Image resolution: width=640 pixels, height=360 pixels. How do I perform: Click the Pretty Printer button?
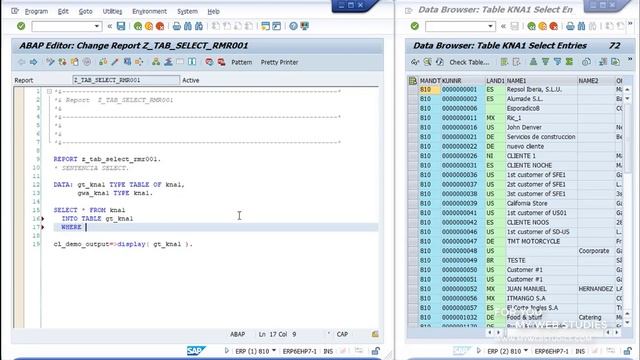[280, 62]
